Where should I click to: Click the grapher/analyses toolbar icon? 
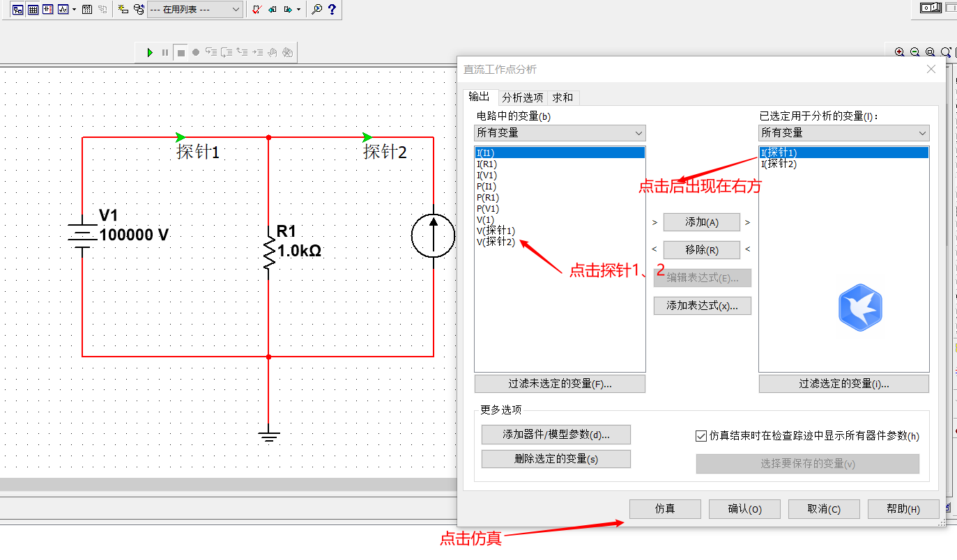[x=63, y=10]
